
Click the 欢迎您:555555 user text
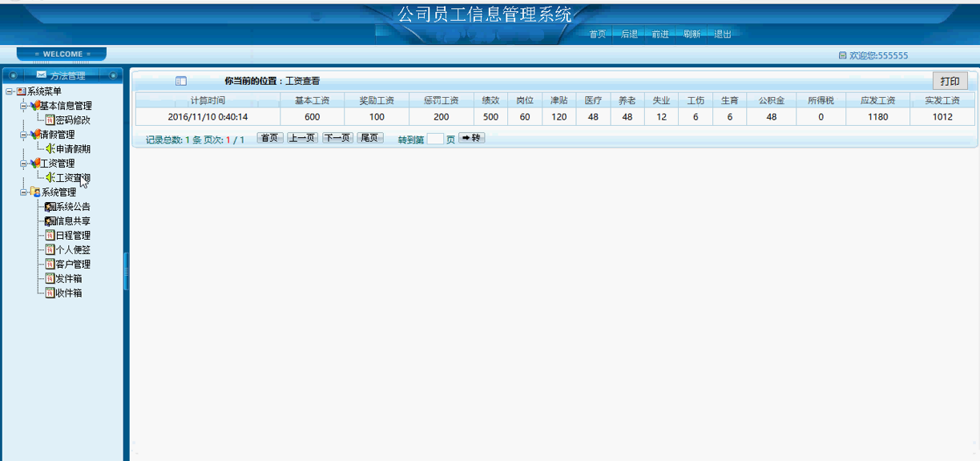click(879, 55)
